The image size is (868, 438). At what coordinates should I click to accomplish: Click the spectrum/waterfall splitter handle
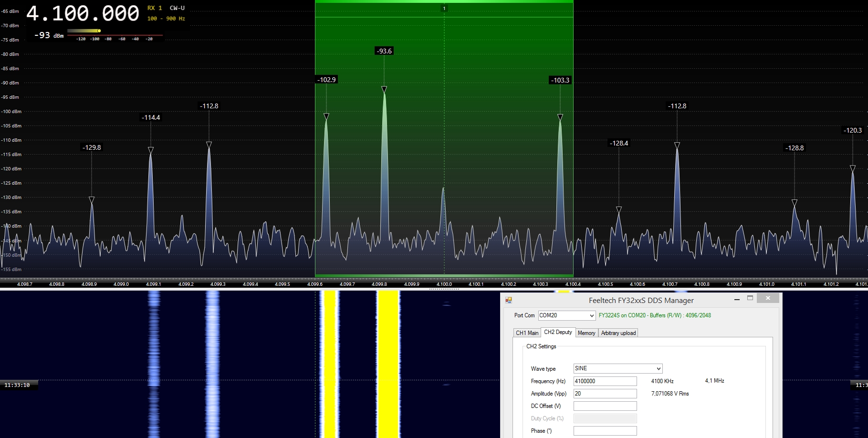(444, 289)
